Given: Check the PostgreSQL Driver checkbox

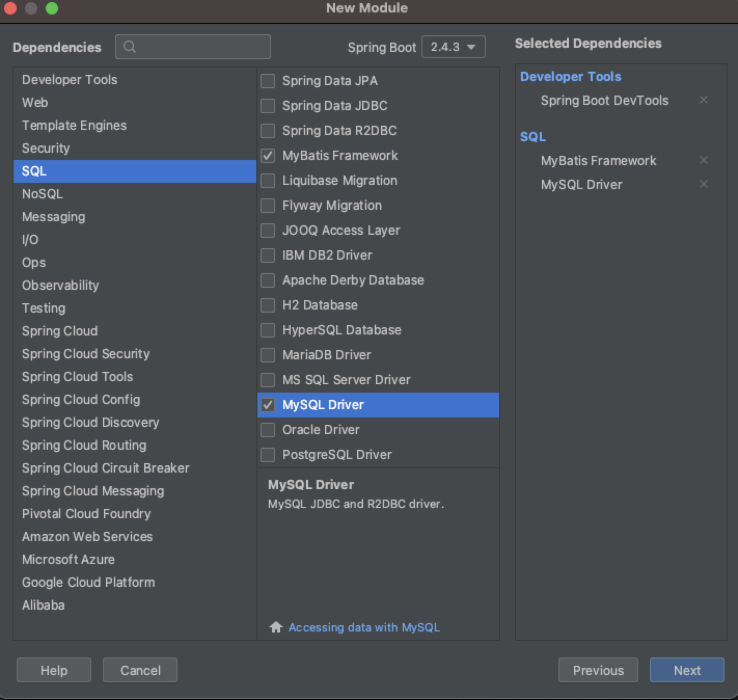Looking at the screenshot, I should point(268,454).
